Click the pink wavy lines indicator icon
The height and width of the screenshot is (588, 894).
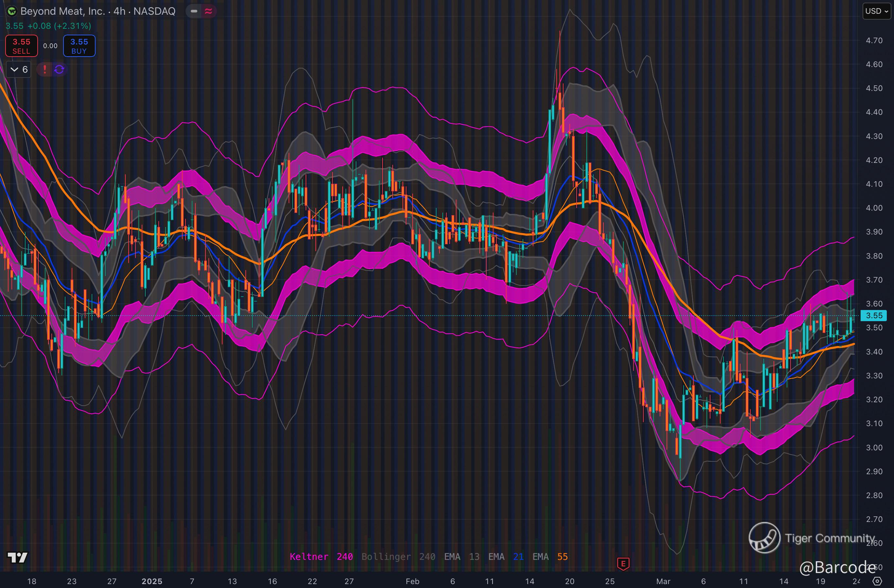pyautogui.click(x=208, y=11)
